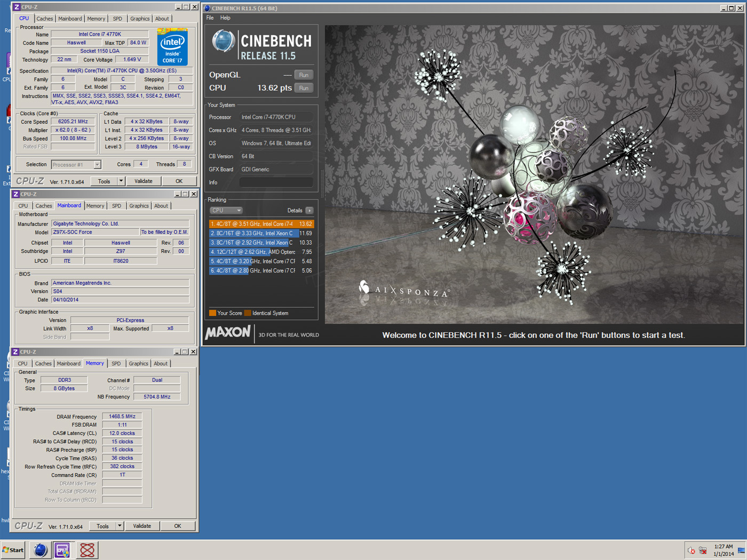Open Graphics tab in Memory CPU-Z window
The image size is (747, 560).
pyautogui.click(x=138, y=364)
